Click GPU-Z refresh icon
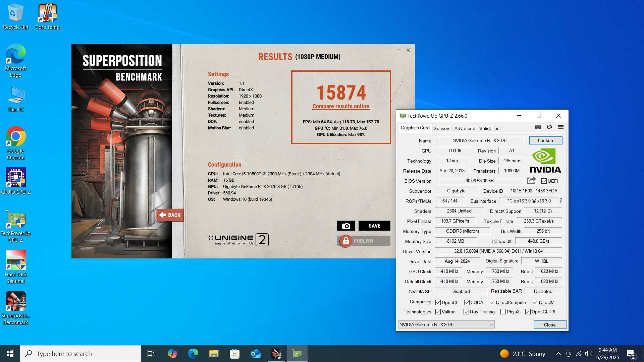 point(549,127)
